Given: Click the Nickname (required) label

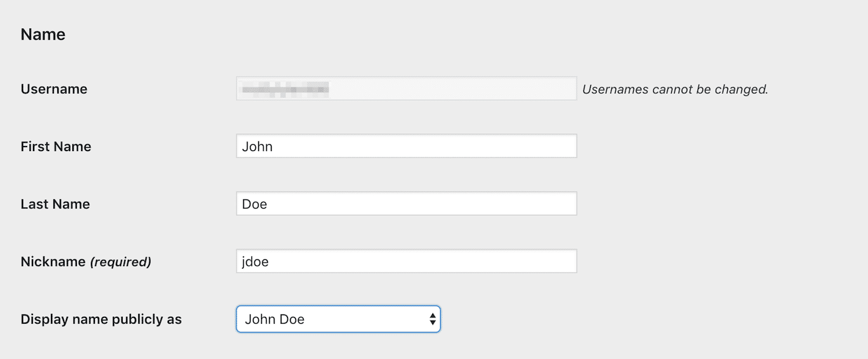Looking at the screenshot, I should [x=85, y=262].
